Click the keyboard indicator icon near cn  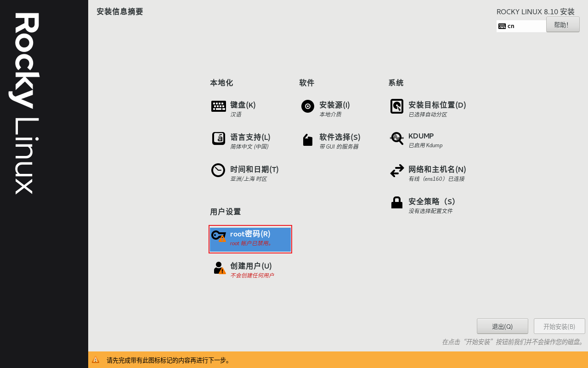[502, 26]
